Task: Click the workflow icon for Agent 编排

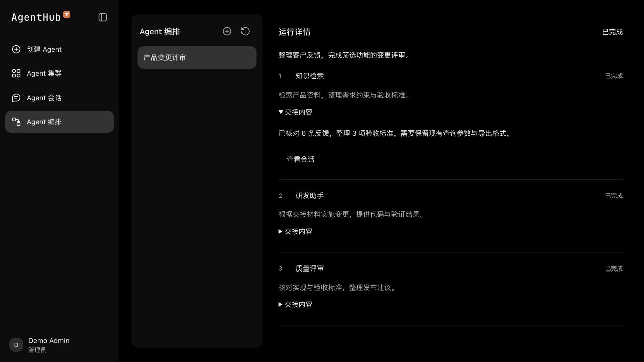Action: coord(16,122)
